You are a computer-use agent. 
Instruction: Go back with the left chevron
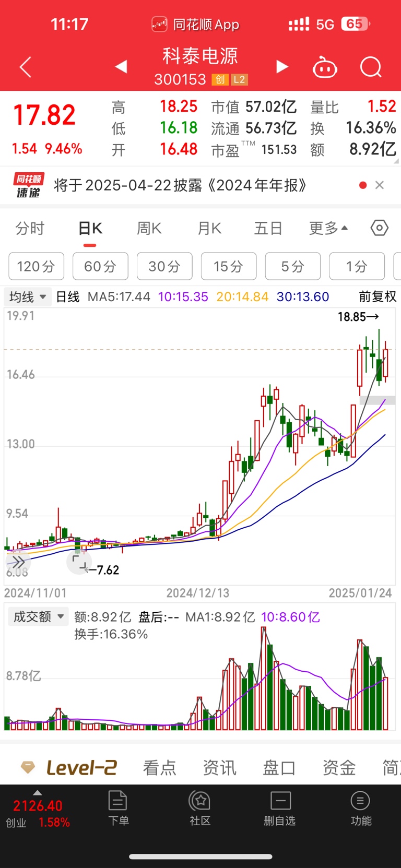tap(26, 67)
